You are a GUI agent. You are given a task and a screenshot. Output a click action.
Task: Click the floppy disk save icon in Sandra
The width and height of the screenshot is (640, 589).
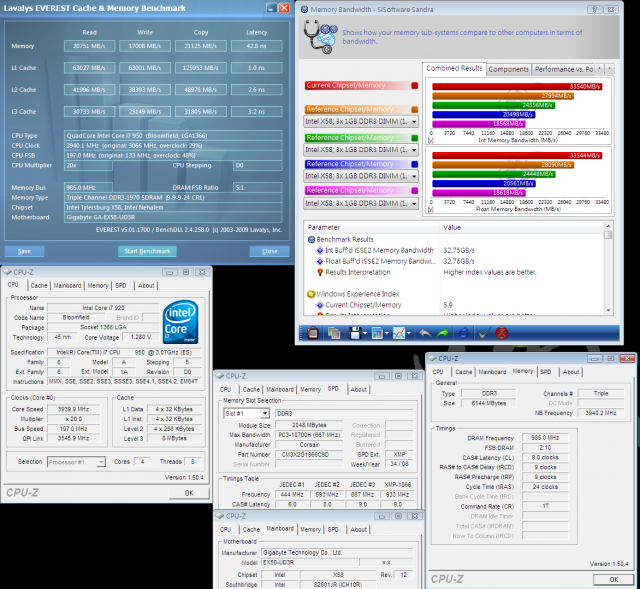[x=355, y=333]
